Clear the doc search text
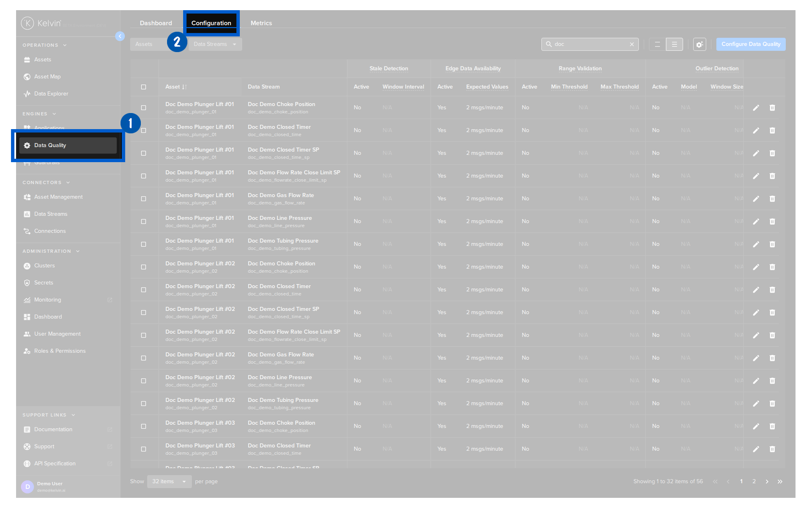Viewport: 812px width, 508px height. 632,44
